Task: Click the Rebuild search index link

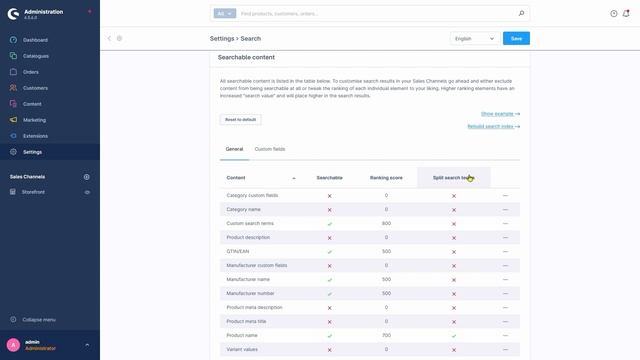Action: coord(493,127)
